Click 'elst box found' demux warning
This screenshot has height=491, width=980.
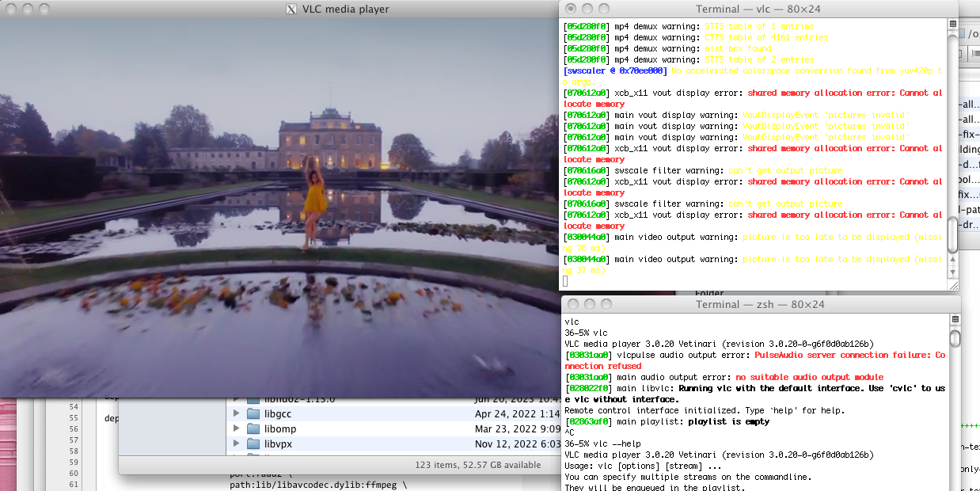pos(738,48)
